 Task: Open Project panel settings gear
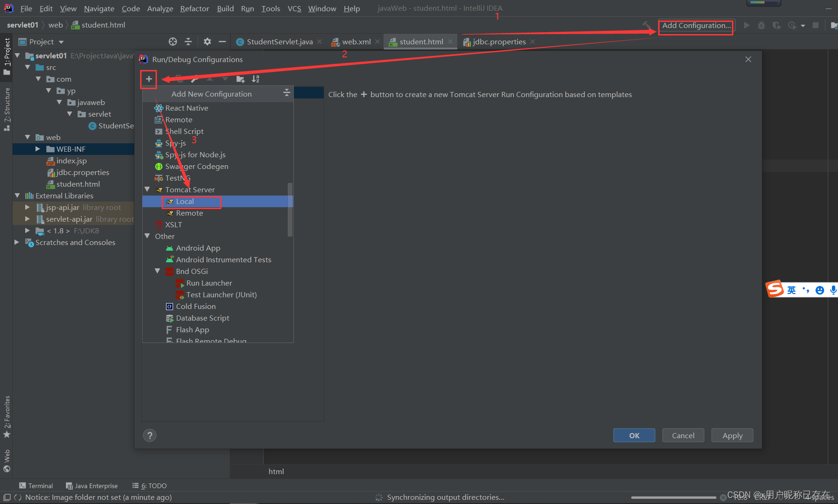(207, 42)
